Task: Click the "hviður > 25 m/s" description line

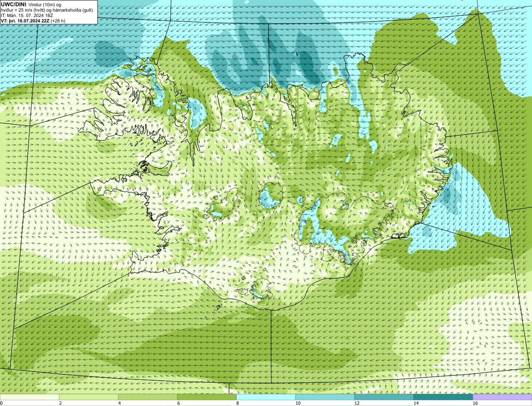Action: click(x=47, y=10)
